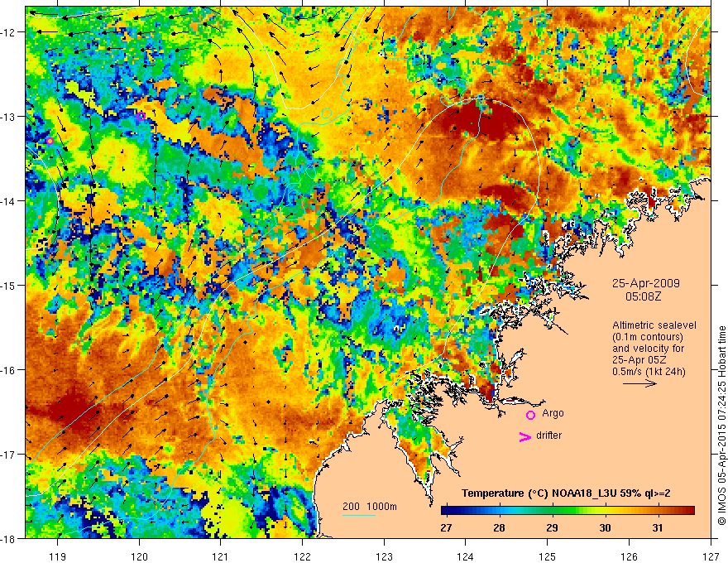
Task: Click colorbar tick label 29
Action: 552,528
